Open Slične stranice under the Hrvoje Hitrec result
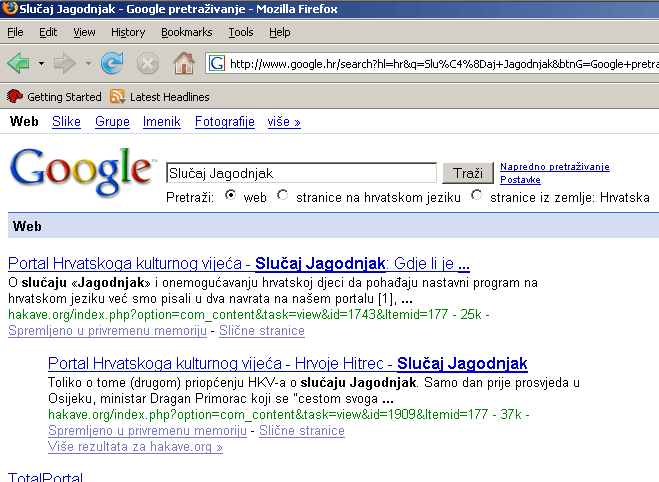Screen dimensions: 659x482 [302, 431]
